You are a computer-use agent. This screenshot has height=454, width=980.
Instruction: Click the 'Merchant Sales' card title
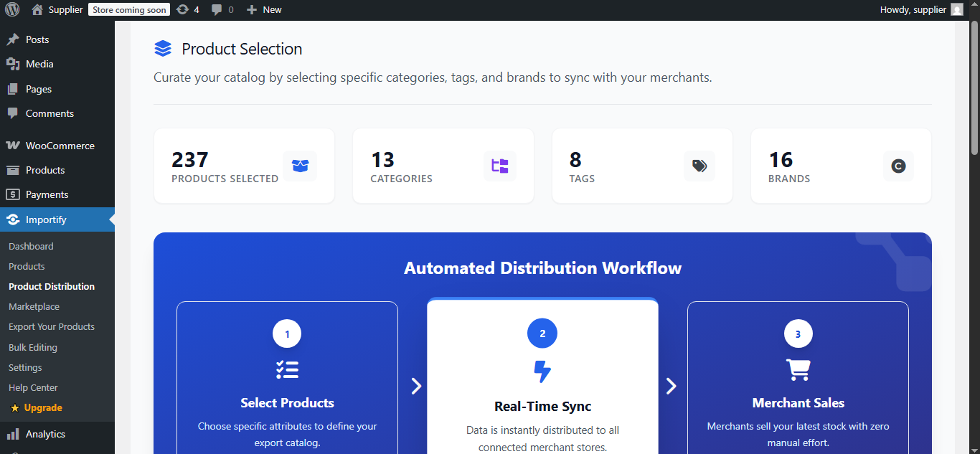798,402
